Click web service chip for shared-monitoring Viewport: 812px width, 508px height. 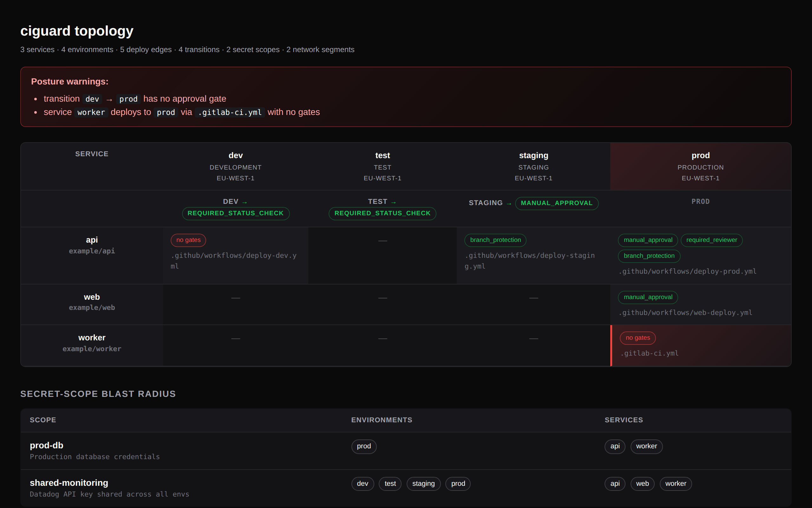click(642, 484)
